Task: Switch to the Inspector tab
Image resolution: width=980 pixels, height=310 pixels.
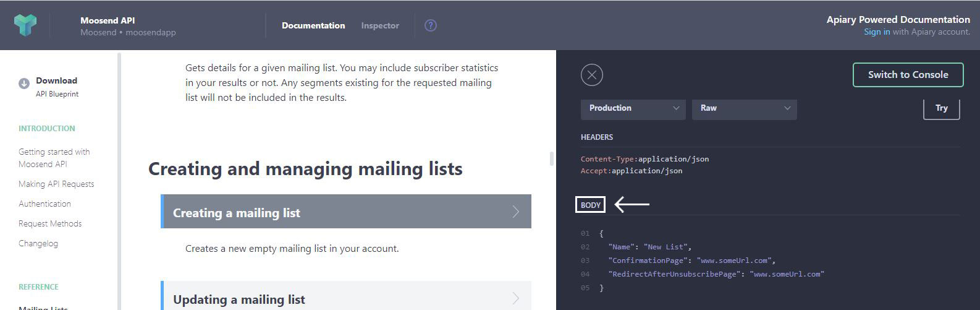Action: (x=380, y=25)
